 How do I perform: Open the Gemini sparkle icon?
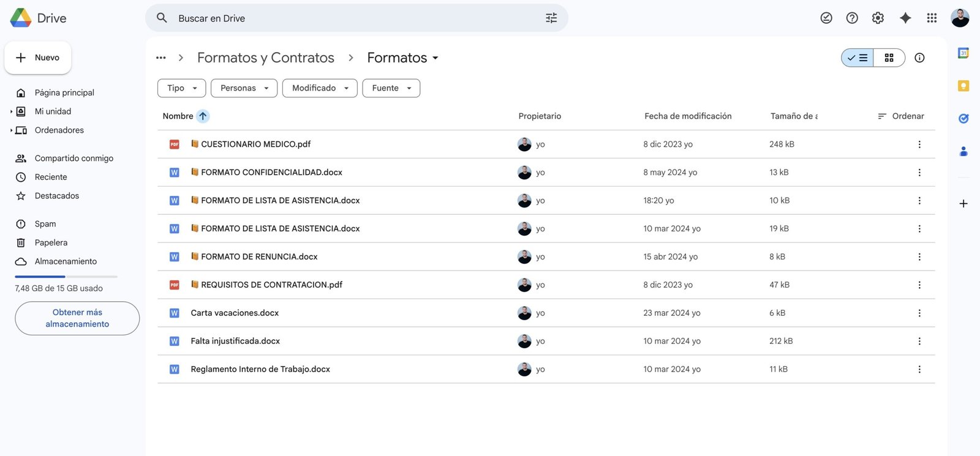pos(905,18)
